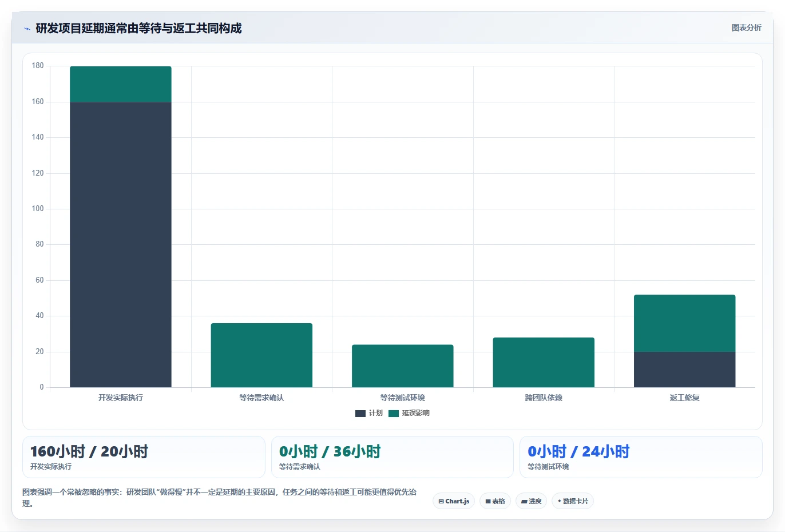Screen dimensions: 785x532
Task: Select the 数据卡片 tag pill
Action: (x=573, y=501)
